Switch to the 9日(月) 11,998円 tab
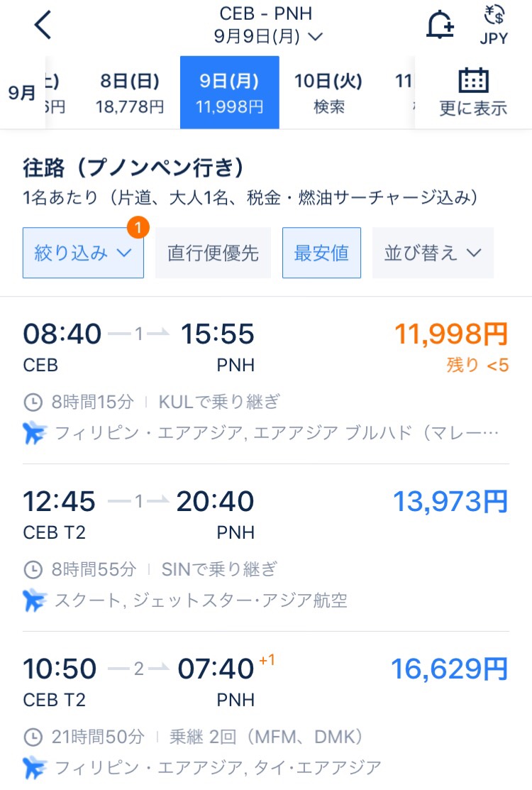The width and height of the screenshot is (532, 790). 230,93
